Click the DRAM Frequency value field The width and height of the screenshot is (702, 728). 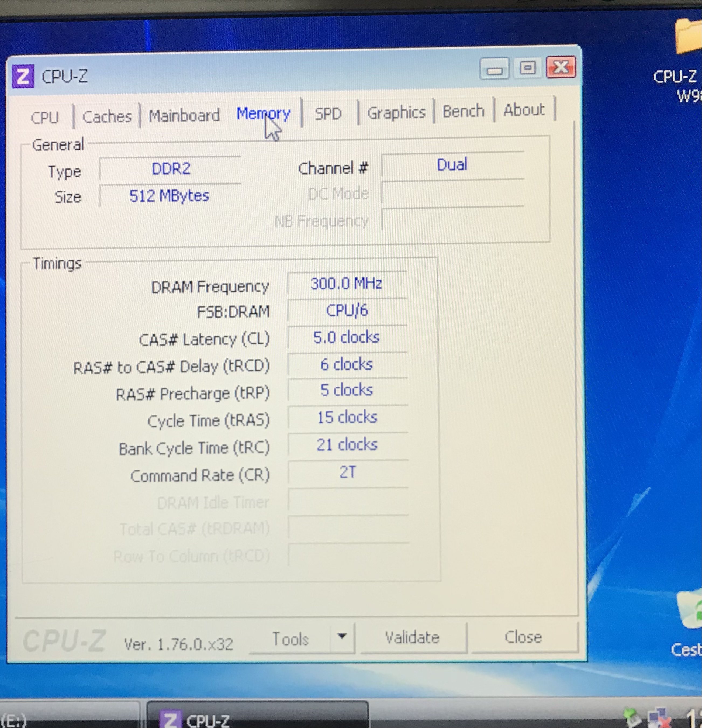(346, 284)
